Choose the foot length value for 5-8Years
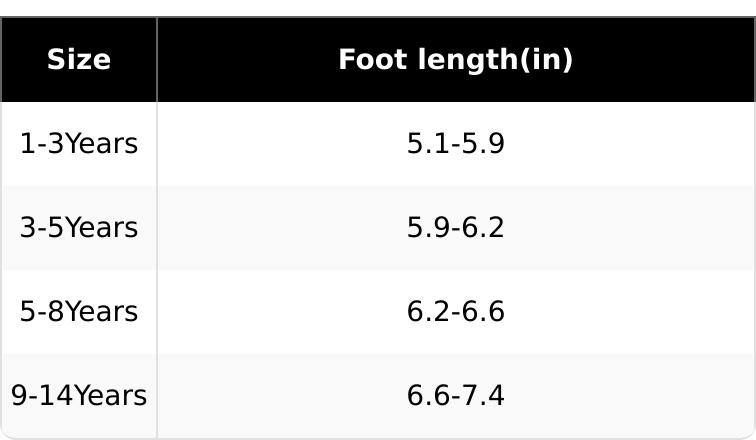The height and width of the screenshot is (440, 756). tap(456, 311)
